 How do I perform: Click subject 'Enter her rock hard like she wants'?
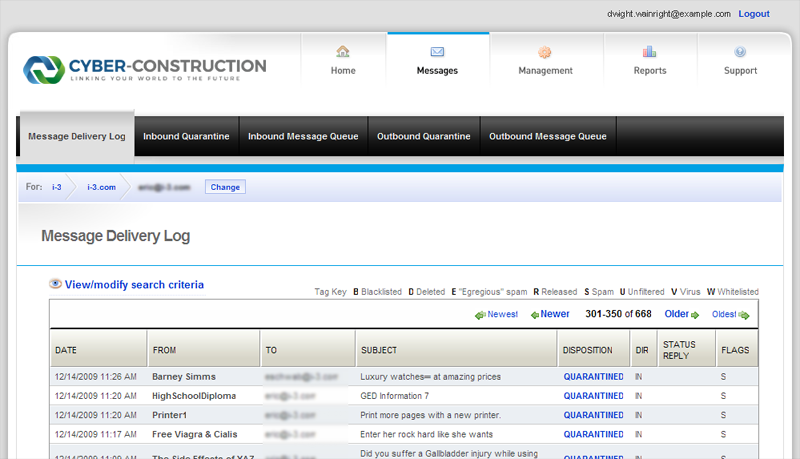click(x=427, y=435)
